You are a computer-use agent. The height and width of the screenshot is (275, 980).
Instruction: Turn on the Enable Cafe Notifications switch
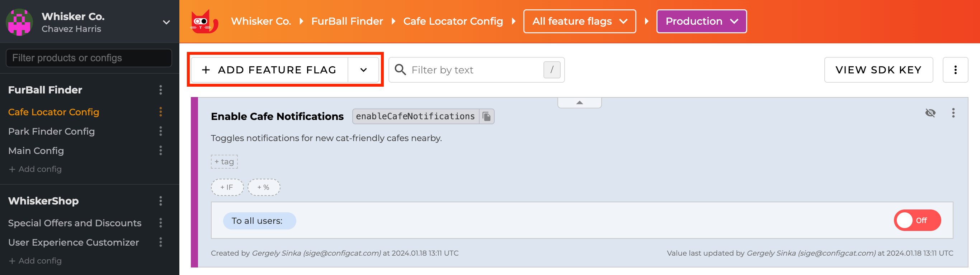click(x=917, y=220)
